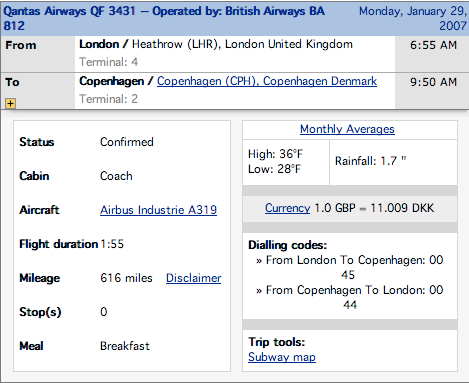Open the Copenhagen (CPH) airport link
Screen dimensions: 469x383
tap(267, 81)
